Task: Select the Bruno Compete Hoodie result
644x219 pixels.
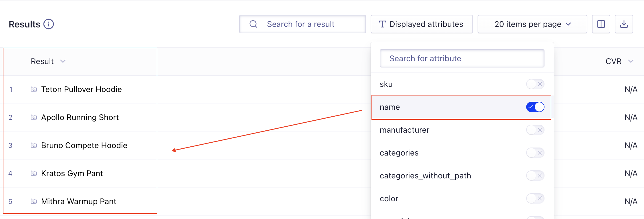Action: tap(84, 146)
